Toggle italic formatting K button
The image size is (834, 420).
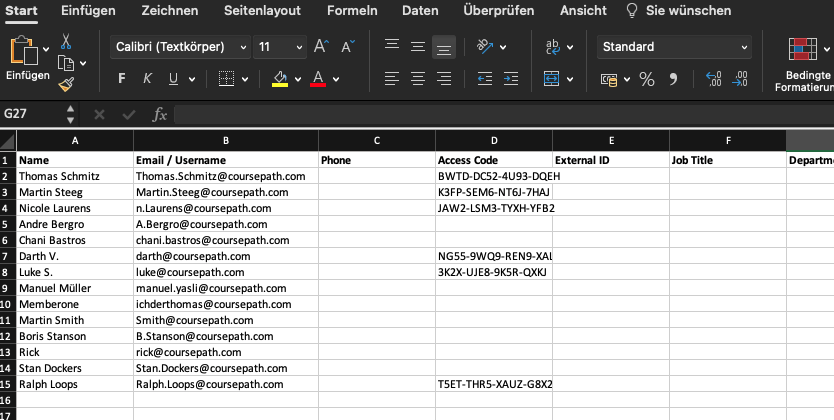tap(147, 79)
